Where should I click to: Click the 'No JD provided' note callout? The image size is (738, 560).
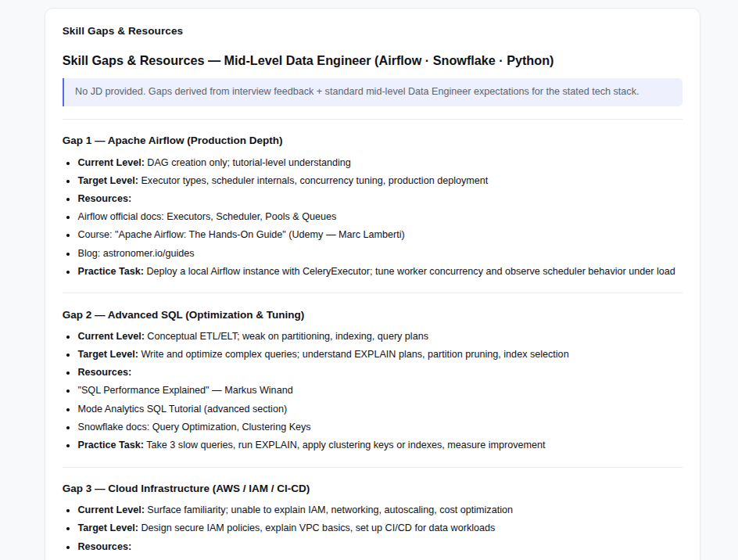pyautogui.click(x=372, y=92)
